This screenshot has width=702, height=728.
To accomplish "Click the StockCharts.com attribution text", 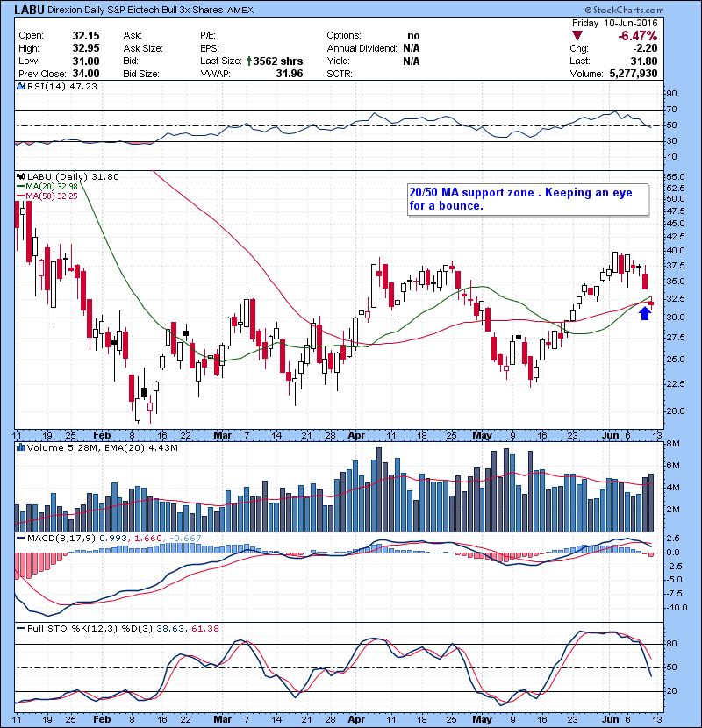I will (625, 10).
